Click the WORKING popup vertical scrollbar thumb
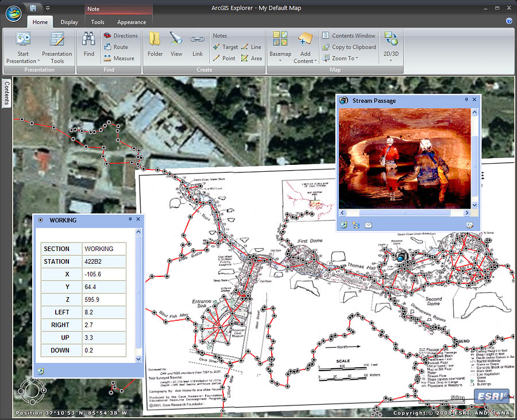 138,292
